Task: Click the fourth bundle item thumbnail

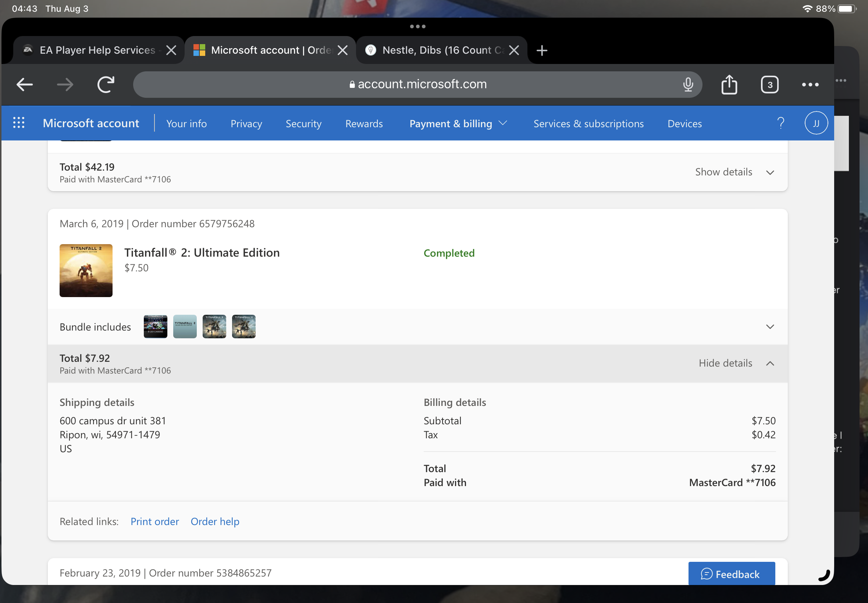Action: click(x=244, y=327)
